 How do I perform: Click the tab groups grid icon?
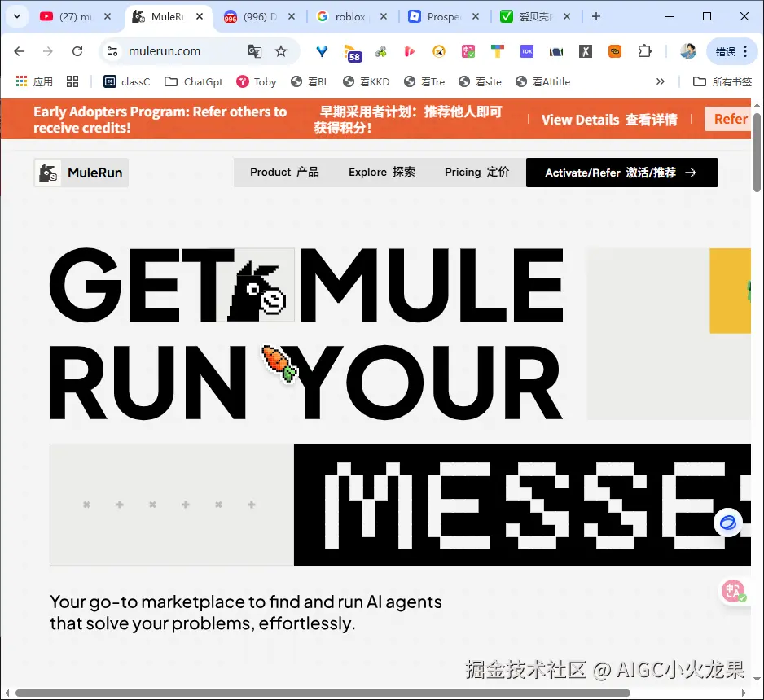pos(72,81)
